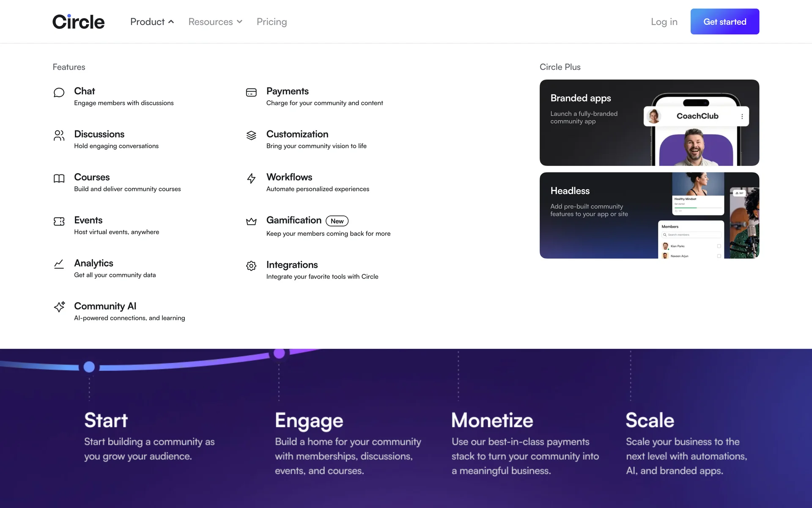Click the Workflows lightning bolt icon
Image resolution: width=812 pixels, height=508 pixels.
[x=251, y=178]
